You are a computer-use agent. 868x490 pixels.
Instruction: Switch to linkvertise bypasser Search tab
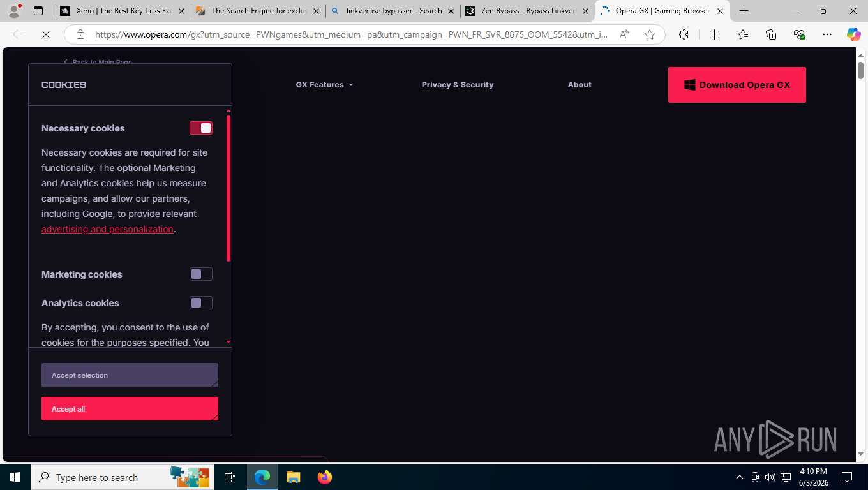(394, 11)
